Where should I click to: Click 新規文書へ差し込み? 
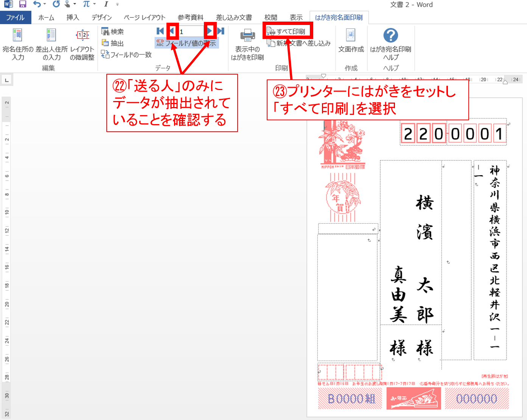tap(298, 43)
